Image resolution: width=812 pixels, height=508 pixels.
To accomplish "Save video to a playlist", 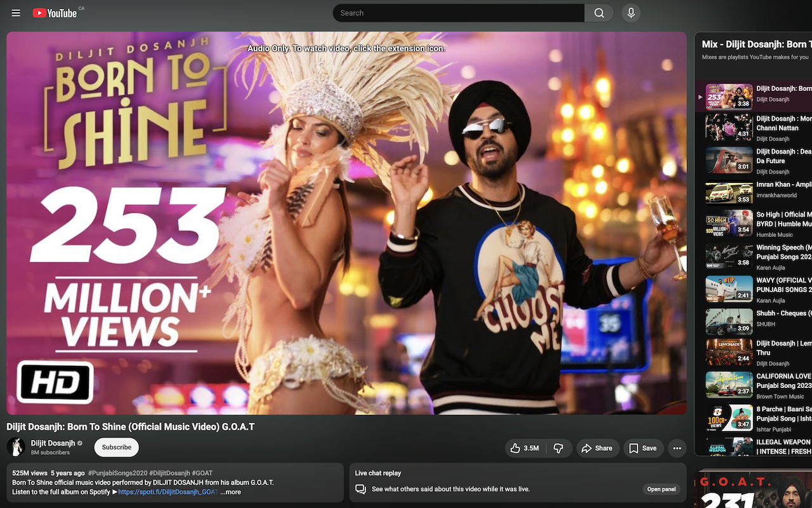I will point(643,448).
